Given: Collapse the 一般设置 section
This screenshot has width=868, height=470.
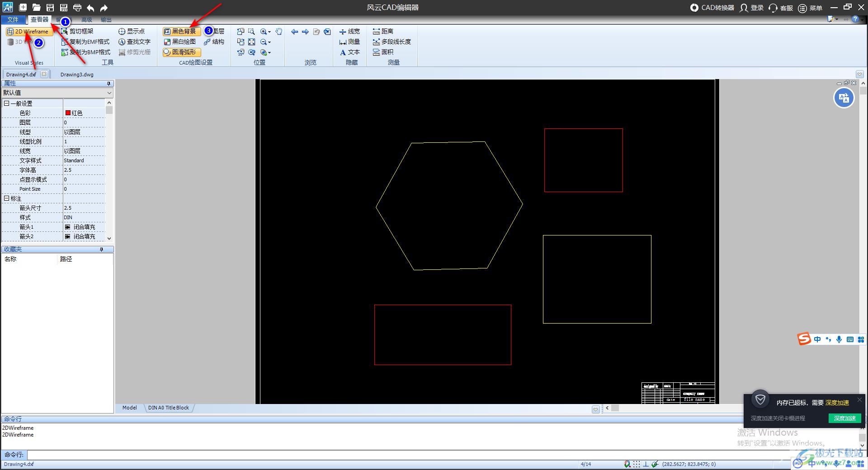Looking at the screenshot, I should [x=6, y=103].
